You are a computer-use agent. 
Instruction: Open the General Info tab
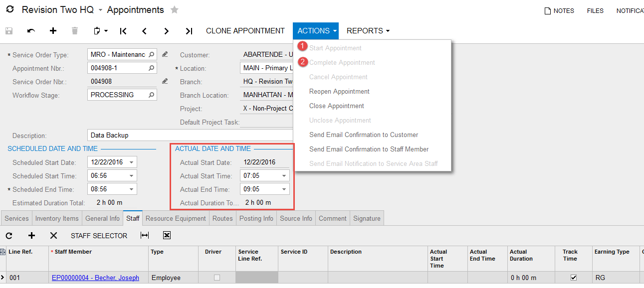click(102, 219)
